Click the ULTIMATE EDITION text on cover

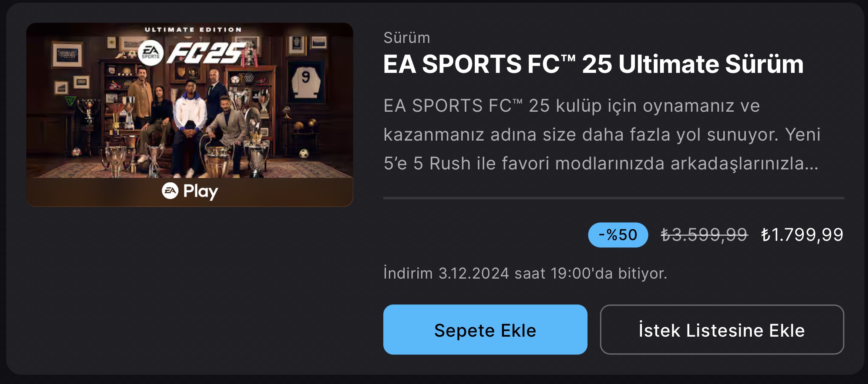point(193,30)
